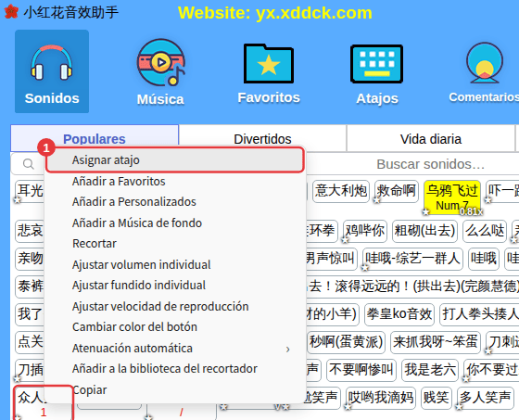Play the 点关 sound button
Image resolution: width=519 pixels, height=420 pixels.
tap(30, 341)
